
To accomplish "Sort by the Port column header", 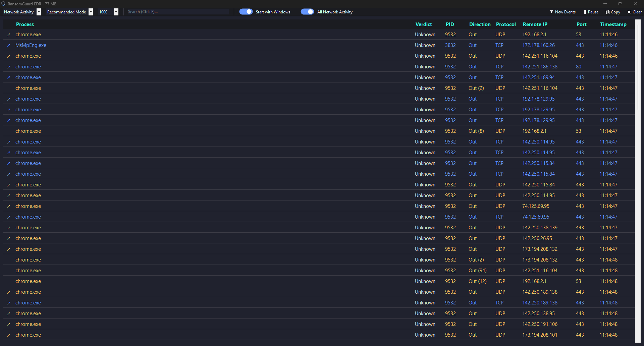I will [x=581, y=24].
